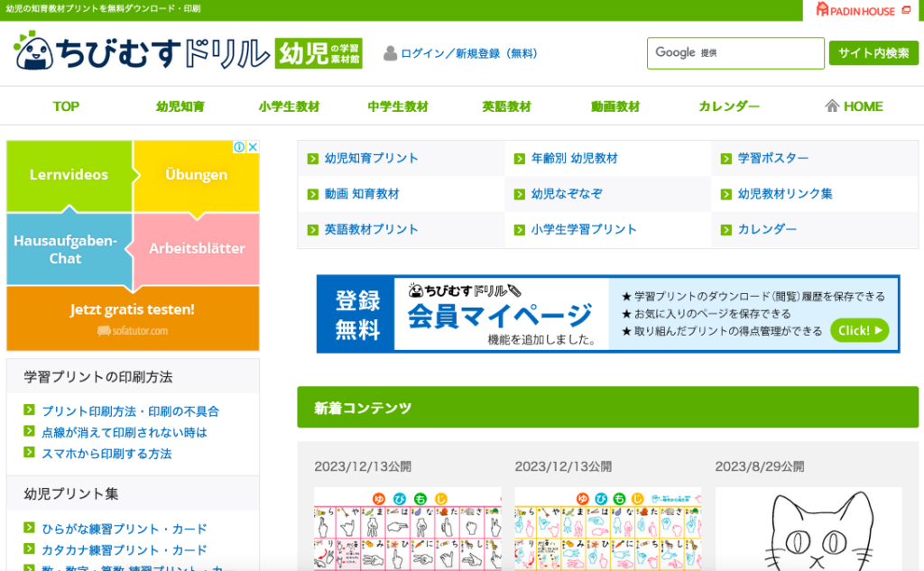Click the arrow icon beside 動画 知育教材
This screenshot has width=924, height=571.
tap(313, 194)
